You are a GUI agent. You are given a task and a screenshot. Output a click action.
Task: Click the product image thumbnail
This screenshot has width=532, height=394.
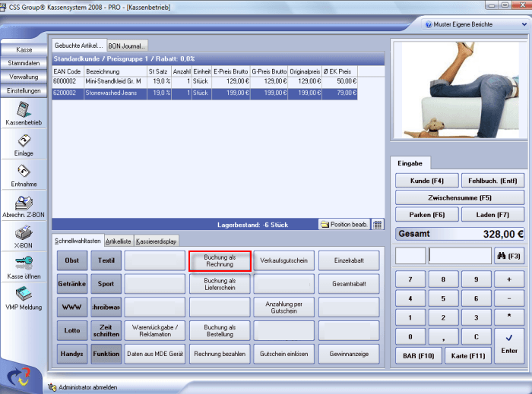[460, 90]
